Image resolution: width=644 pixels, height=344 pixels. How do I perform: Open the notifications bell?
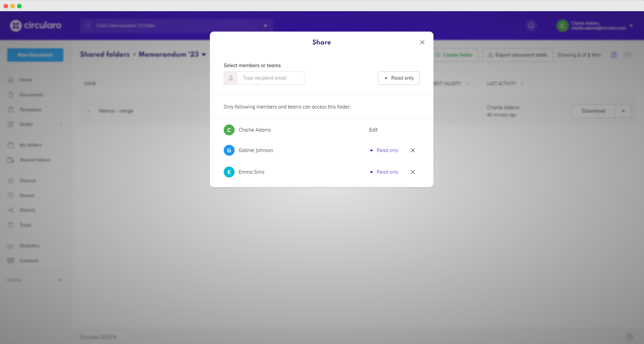[531, 25]
